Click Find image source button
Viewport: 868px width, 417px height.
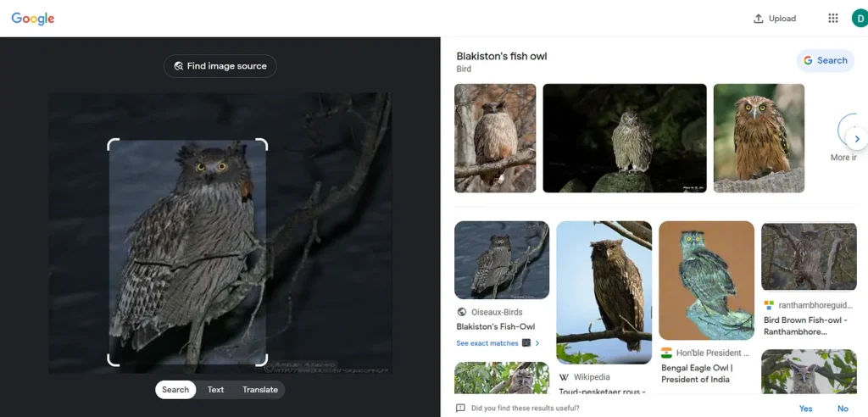coord(220,66)
